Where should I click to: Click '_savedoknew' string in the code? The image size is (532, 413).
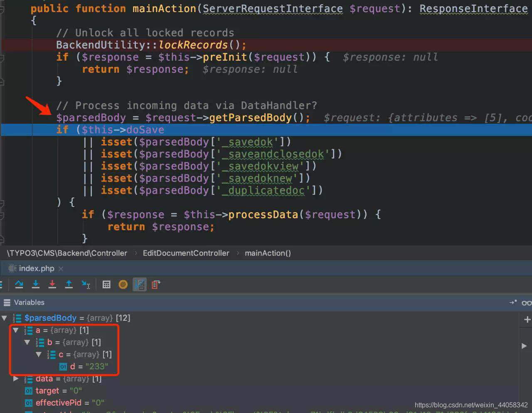257,178
